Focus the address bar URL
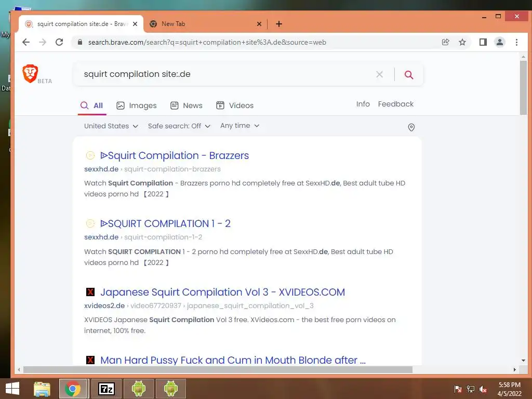The width and height of the screenshot is (532, 399). point(207,42)
